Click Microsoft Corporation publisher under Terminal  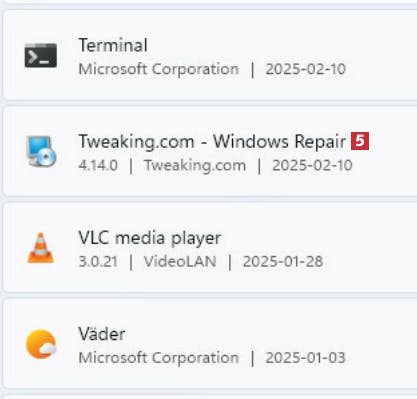(x=159, y=69)
